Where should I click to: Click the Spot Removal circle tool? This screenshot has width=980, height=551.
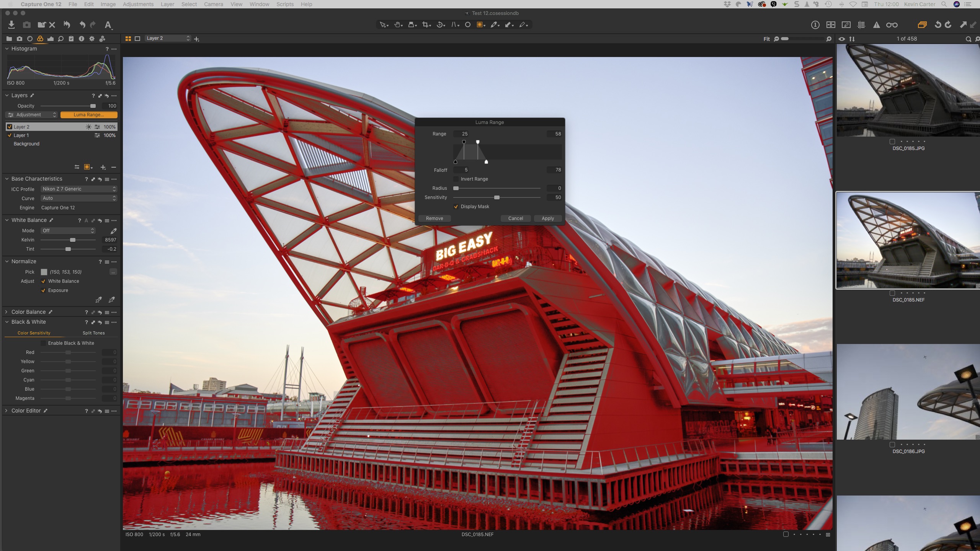coord(467,25)
